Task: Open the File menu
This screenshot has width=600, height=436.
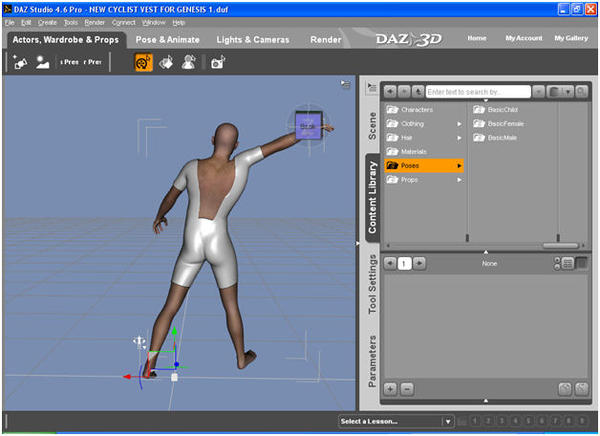Action: tap(10, 23)
